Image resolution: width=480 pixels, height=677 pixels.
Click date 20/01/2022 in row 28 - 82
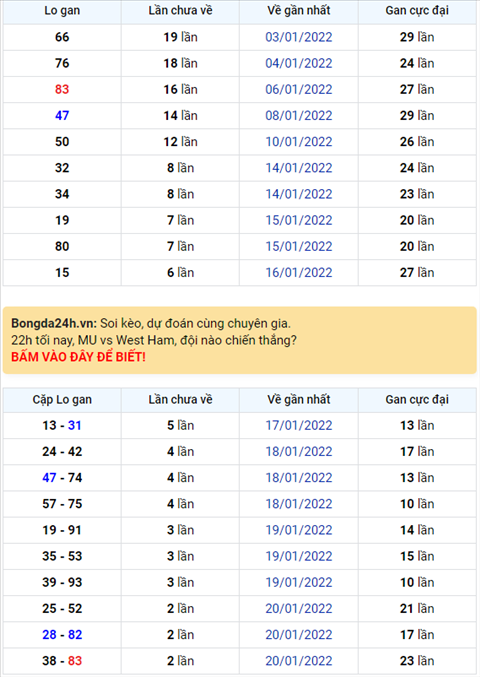(x=299, y=635)
